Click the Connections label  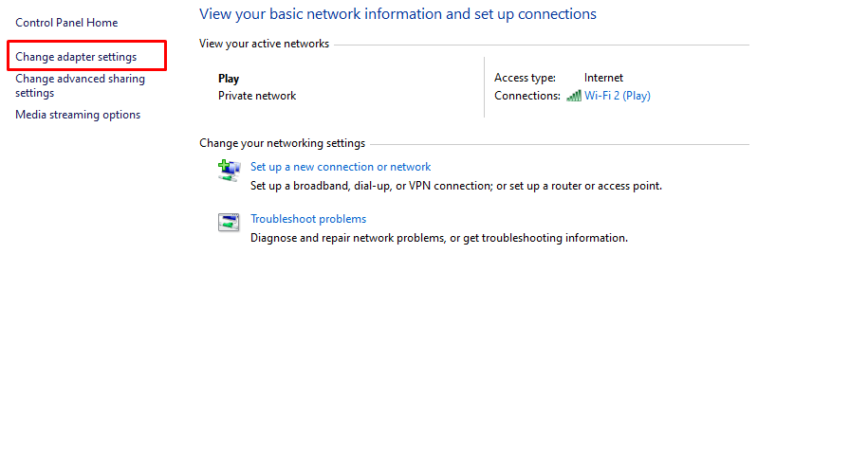coord(527,96)
